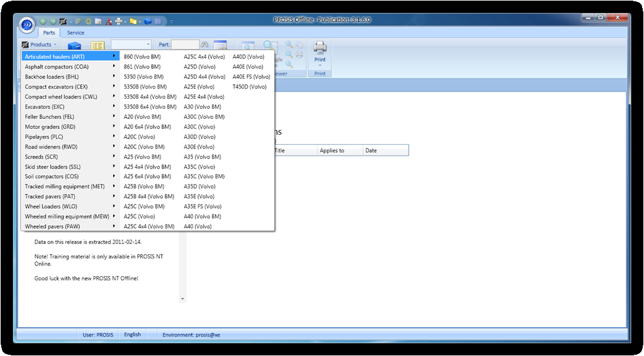The width and height of the screenshot is (644, 356).
Task: Choose model T450D (Volvo)
Action: (x=250, y=87)
